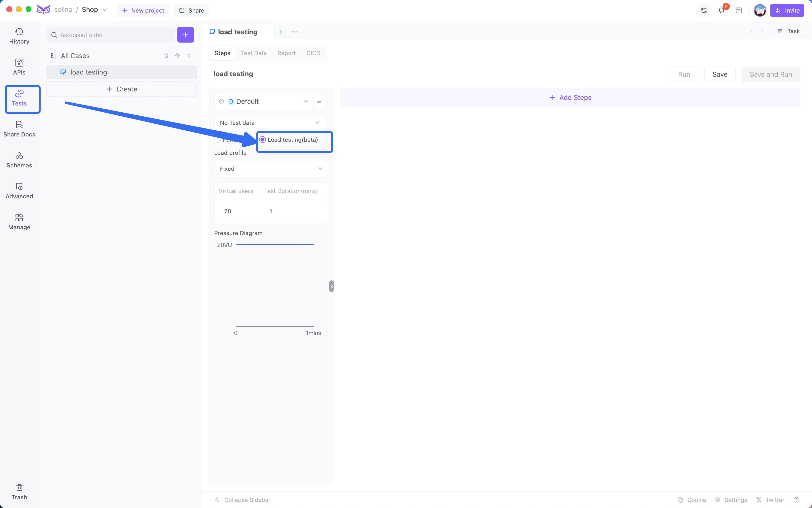The image size is (812, 508).
Task: Click the sync refresh icon in top bar
Action: (704, 10)
